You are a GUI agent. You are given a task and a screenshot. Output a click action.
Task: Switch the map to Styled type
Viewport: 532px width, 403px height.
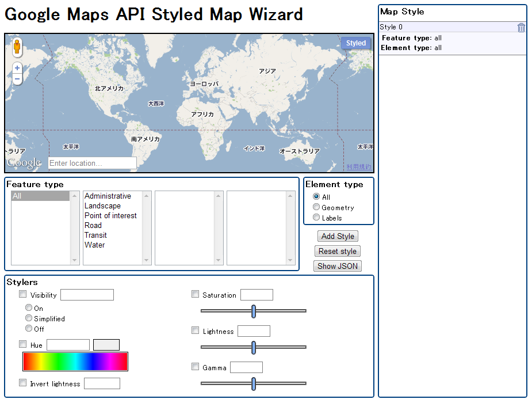pos(355,43)
